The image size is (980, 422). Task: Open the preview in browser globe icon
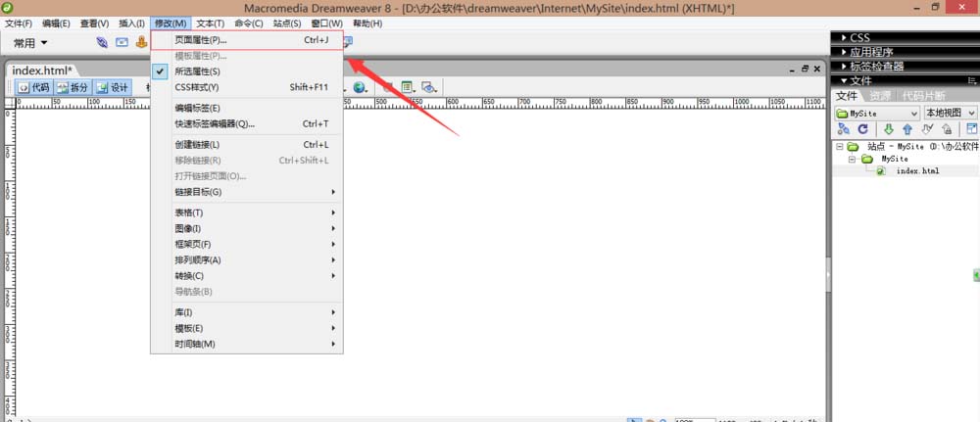pos(360,87)
